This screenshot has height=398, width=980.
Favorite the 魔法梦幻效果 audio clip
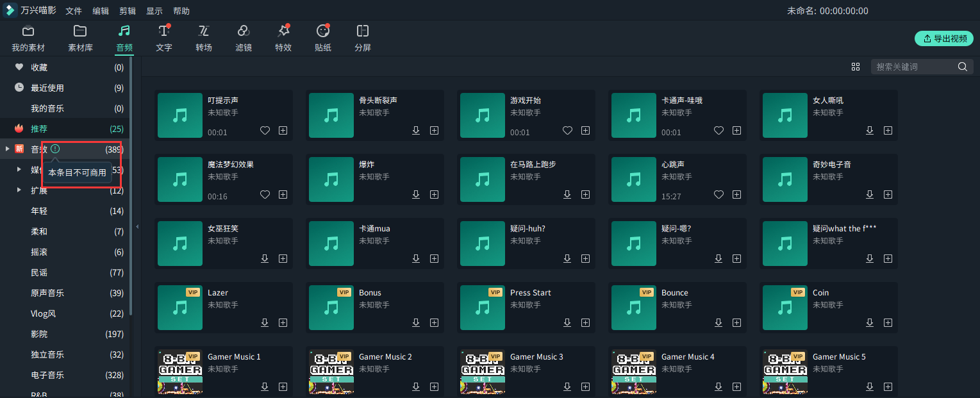pyautogui.click(x=265, y=195)
